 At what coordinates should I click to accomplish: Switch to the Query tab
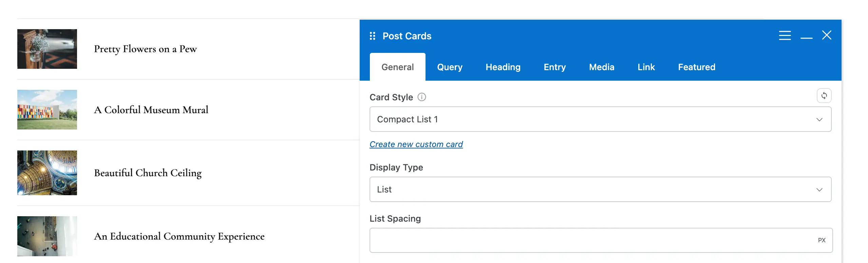(x=450, y=67)
